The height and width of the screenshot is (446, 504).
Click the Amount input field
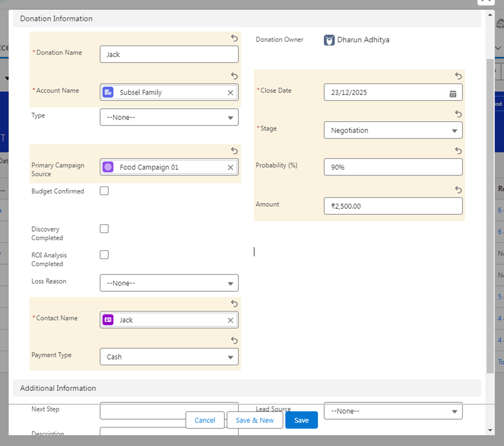(393, 206)
